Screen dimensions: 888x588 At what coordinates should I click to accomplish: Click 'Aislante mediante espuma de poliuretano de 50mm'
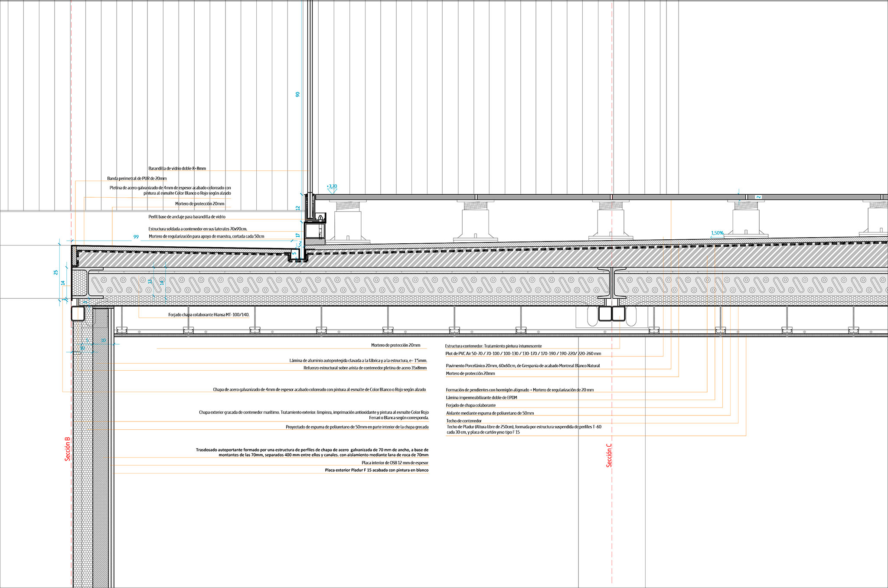490,413
